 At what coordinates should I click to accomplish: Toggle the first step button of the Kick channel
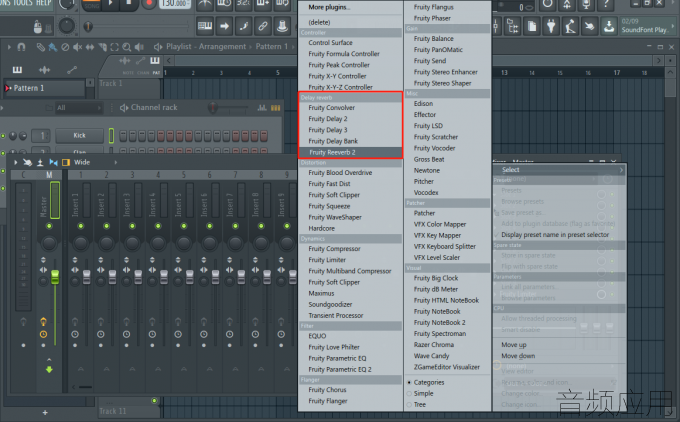click(x=123, y=136)
